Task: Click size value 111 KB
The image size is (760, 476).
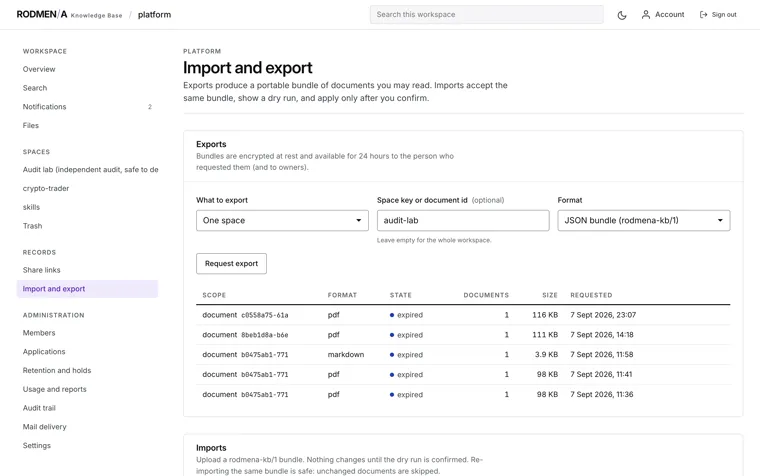Action: coord(545,335)
